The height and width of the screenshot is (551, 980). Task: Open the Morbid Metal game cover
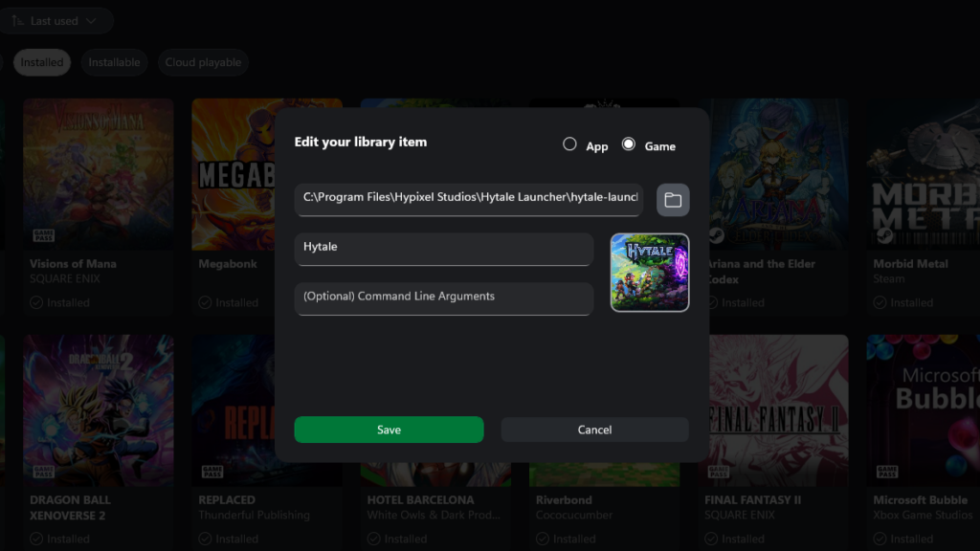tap(924, 174)
